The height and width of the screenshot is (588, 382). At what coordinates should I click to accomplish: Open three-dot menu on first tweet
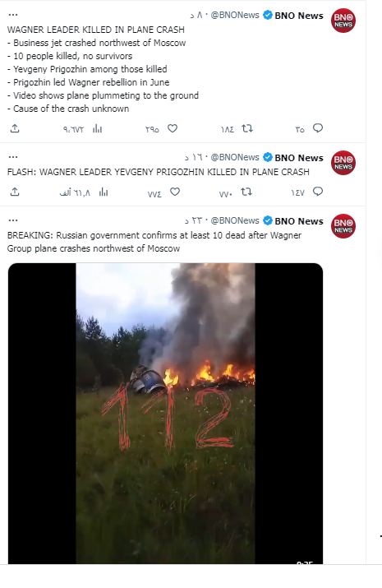pos(13,15)
